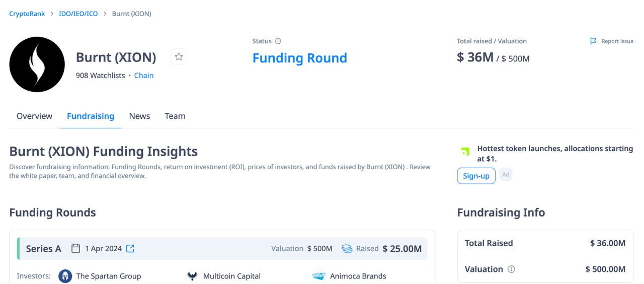The image size is (644, 284).
Task: Click the Raised coins icon
Action: point(347,248)
